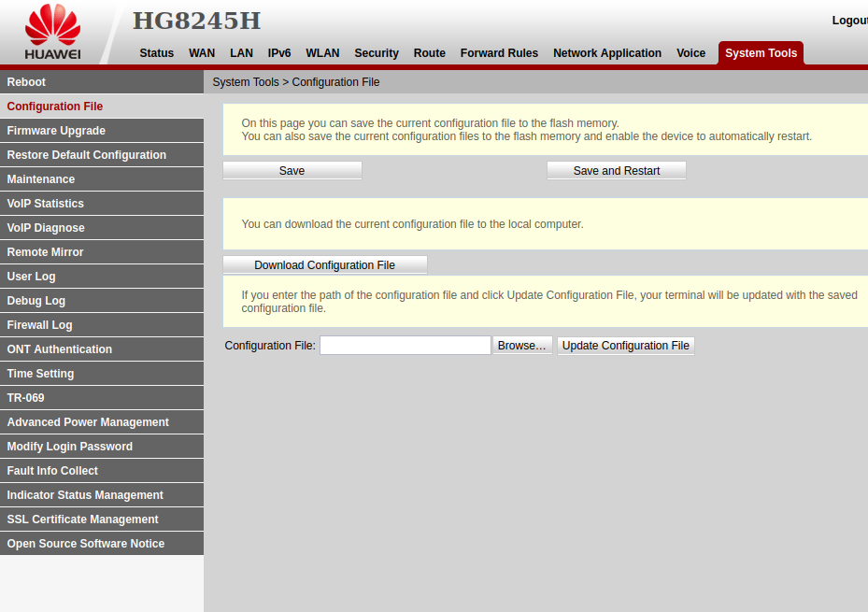Select the System Tools tab
Screen dimensions: 868x612
[x=761, y=53]
